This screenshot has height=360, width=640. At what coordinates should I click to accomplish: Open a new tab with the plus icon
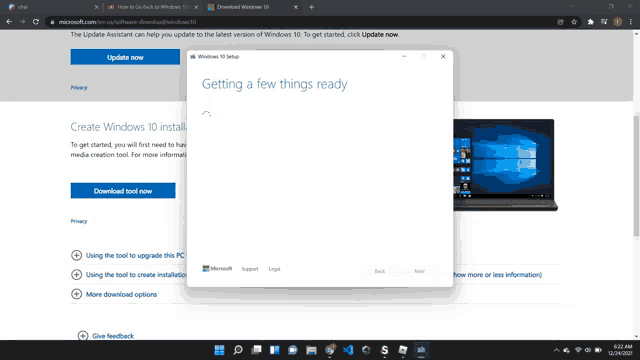(311, 7)
